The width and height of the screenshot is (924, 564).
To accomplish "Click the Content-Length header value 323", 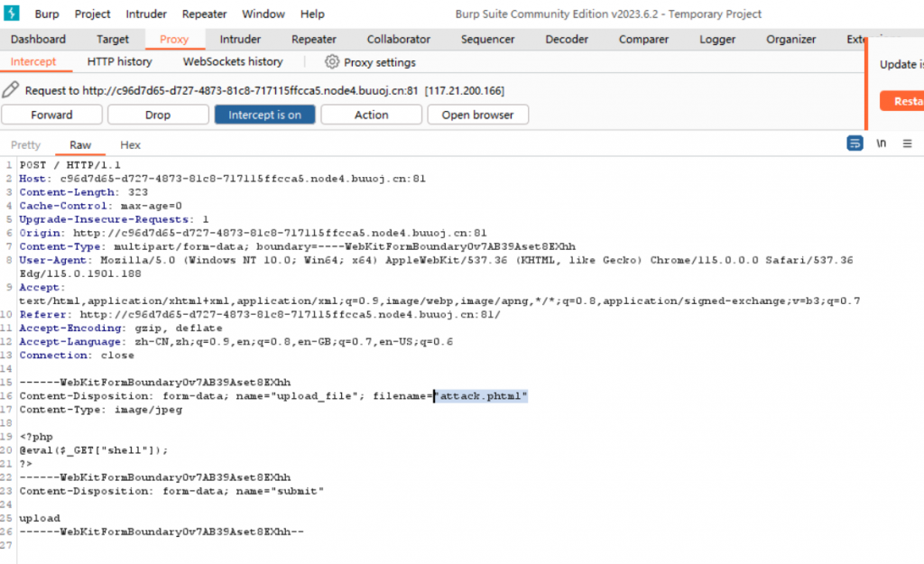I will pos(138,192).
